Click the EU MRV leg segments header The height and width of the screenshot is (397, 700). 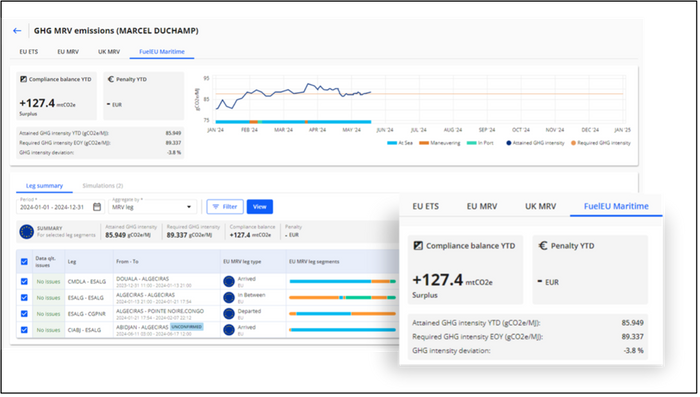[x=314, y=262]
